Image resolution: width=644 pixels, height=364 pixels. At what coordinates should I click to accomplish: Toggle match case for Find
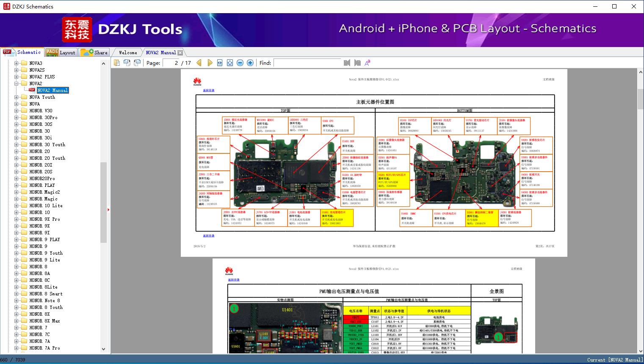pyautogui.click(x=368, y=63)
